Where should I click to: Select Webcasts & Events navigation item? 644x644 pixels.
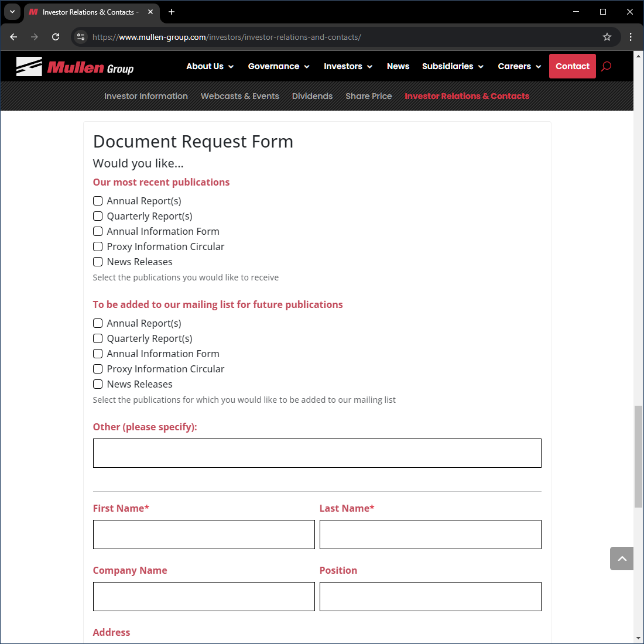240,96
